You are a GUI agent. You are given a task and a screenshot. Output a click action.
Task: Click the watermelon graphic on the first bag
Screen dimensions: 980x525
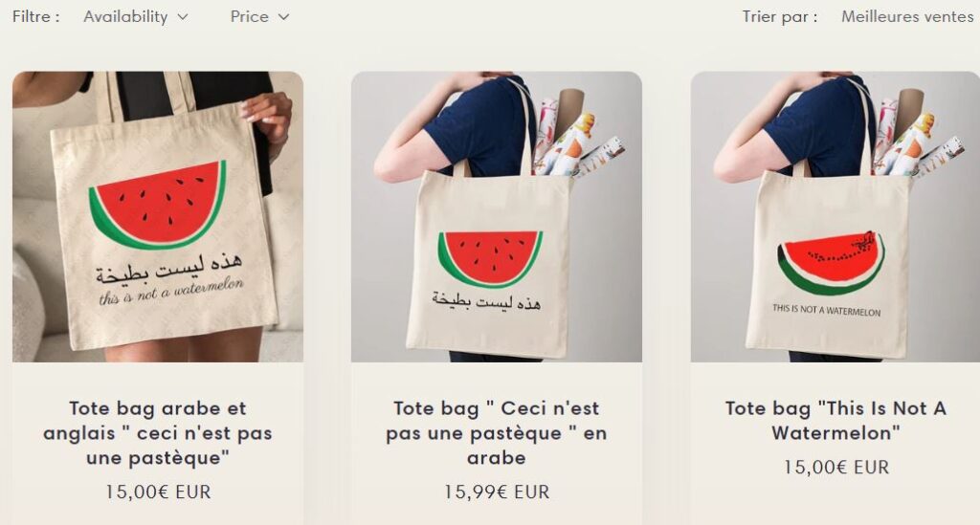tap(157, 206)
